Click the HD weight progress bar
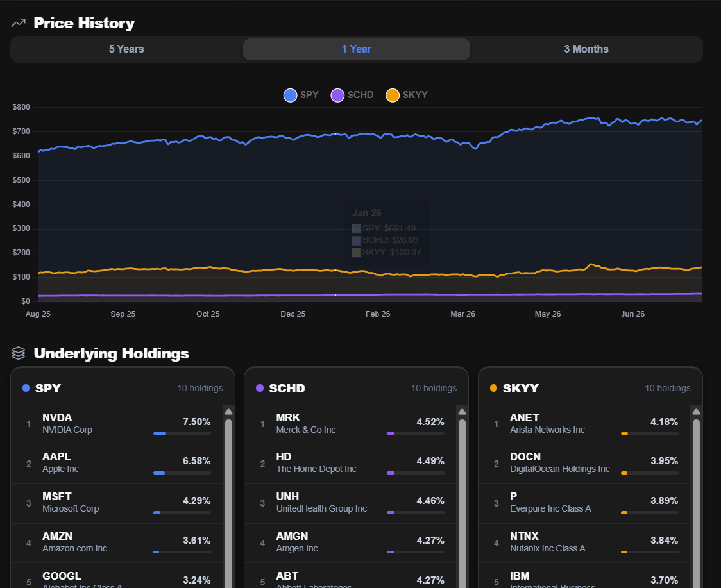 pyautogui.click(x=416, y=473)
